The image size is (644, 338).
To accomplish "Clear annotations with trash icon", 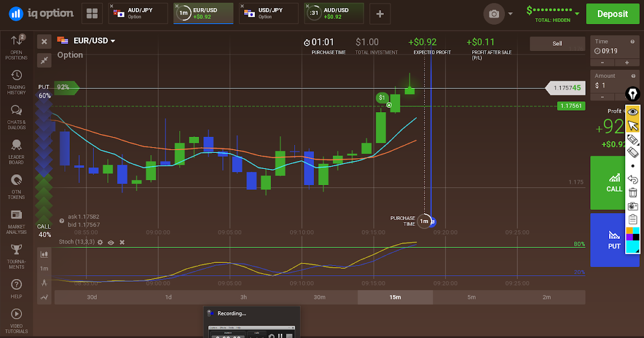I will (633, 193).
